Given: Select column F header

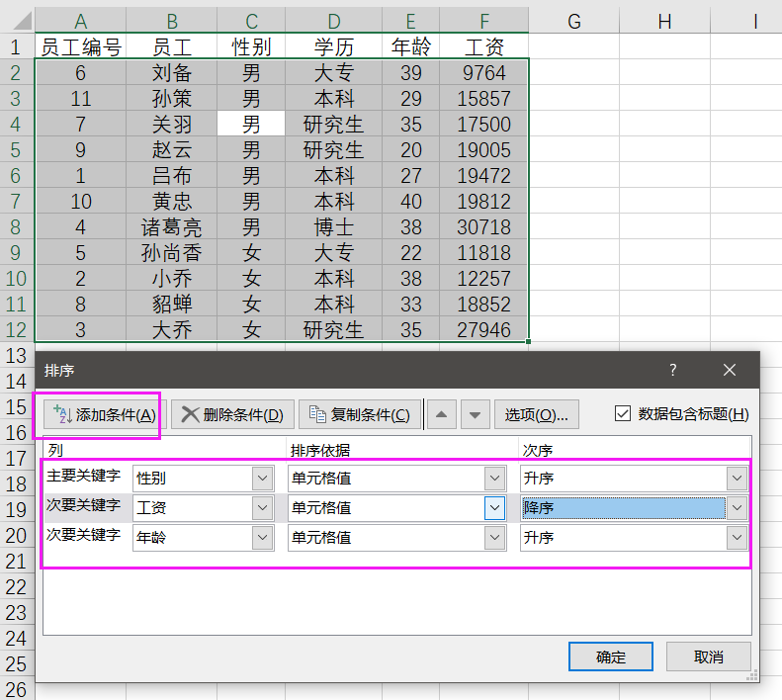Looking at the screenshot, I should coord(484,21).
